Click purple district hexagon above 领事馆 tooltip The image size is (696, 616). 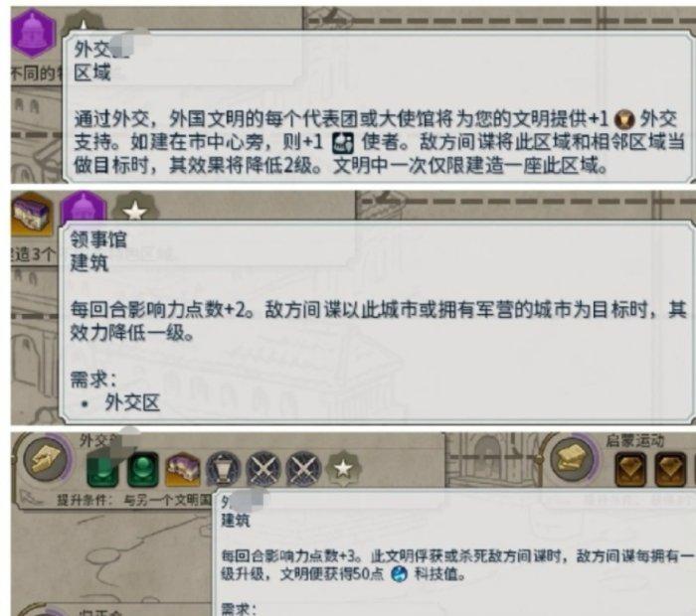tap(84, 208)
